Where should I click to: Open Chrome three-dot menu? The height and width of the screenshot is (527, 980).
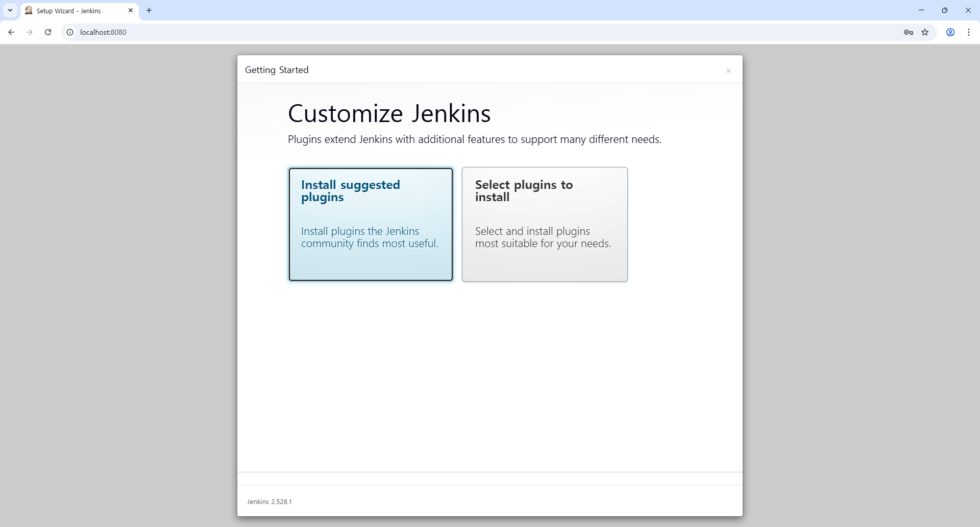click(969, 32)
